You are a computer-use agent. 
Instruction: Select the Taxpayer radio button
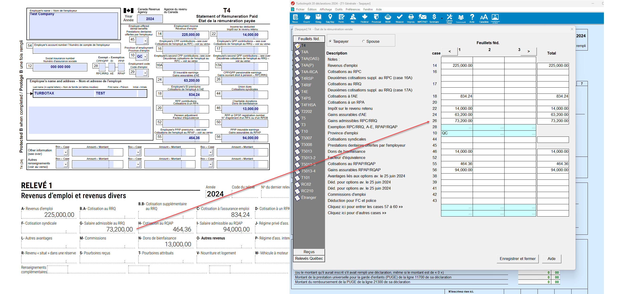click(330, 42)
